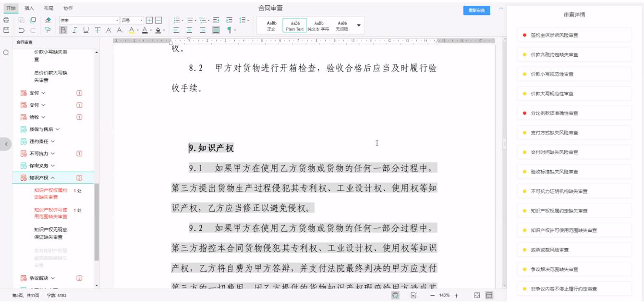Viewport: 644px width, 302px height.
Task: Collapse the left sidebar arrow handle
Action: pyautogui.click(x=6, y=144)
